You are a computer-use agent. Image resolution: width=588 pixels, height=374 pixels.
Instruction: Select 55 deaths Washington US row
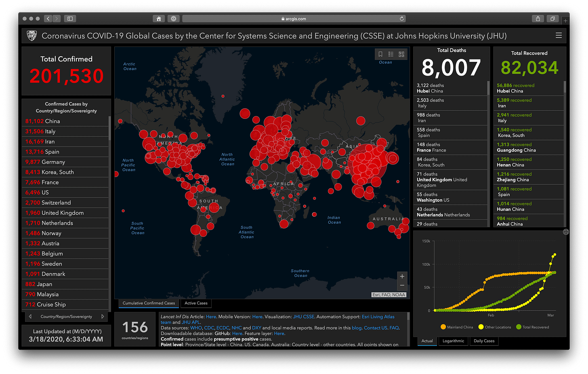[450, 197]
